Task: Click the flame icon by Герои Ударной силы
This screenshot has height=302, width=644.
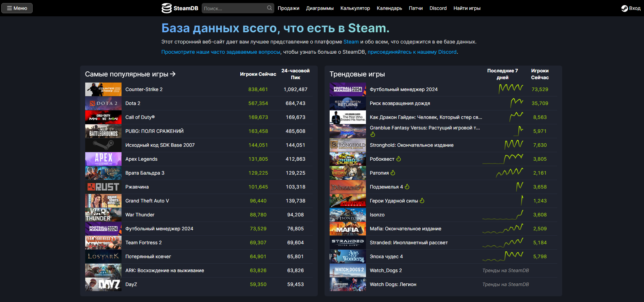Action: coord(422,201)
